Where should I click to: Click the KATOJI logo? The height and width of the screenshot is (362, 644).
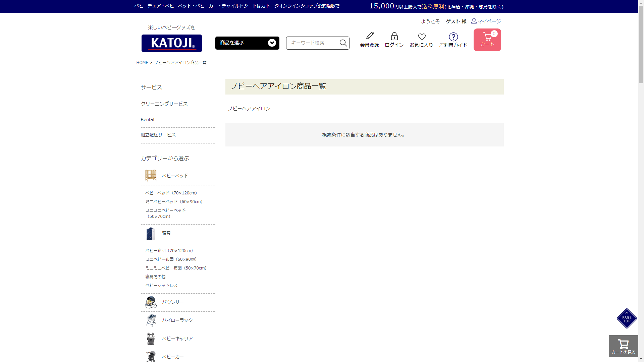pos(171,43)
